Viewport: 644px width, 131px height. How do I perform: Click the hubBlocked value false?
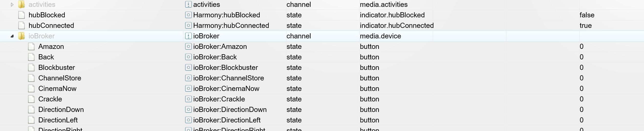tap(587, 15)
